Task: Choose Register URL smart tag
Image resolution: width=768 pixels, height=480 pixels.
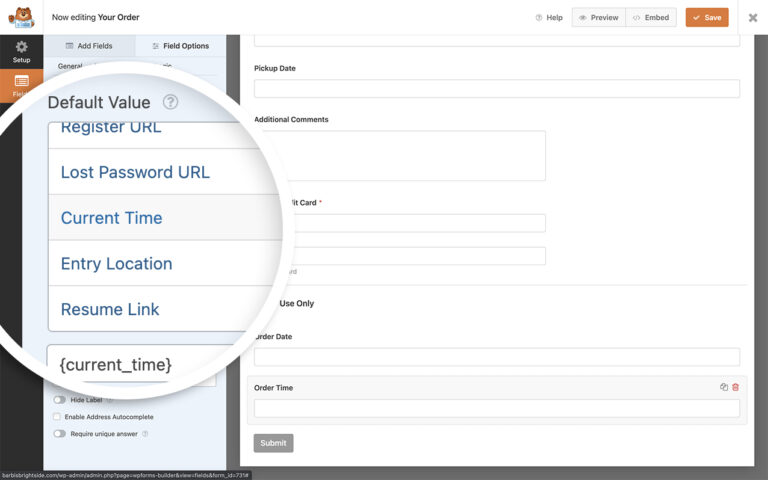Action: click(x=111, y=127)
